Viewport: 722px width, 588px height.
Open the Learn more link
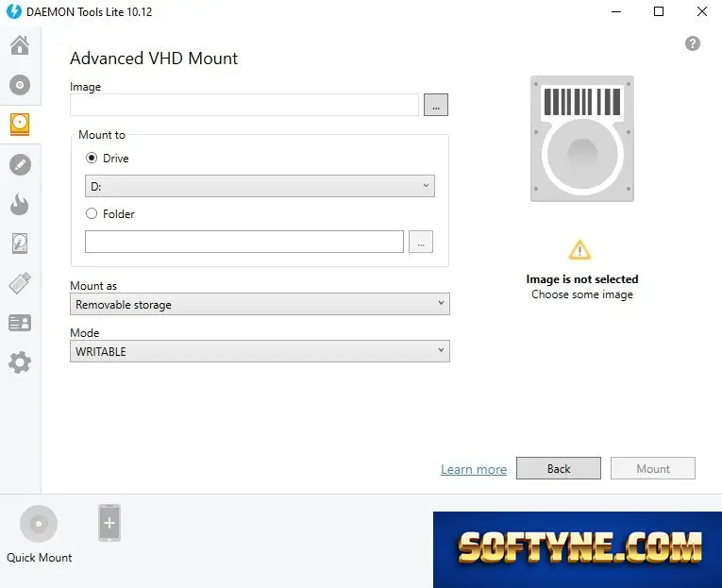coord(474,469)
